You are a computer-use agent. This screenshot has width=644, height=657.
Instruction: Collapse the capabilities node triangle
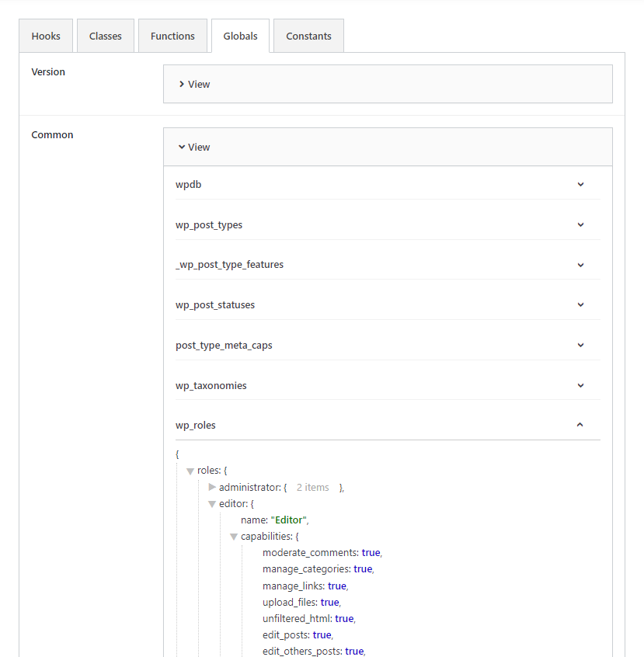(234, 537)
